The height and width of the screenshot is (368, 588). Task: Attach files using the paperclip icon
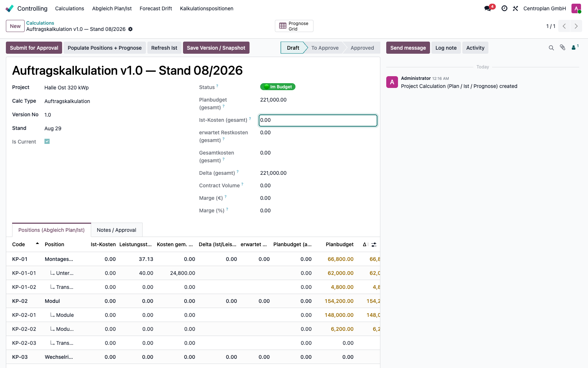tap(563, 47)
